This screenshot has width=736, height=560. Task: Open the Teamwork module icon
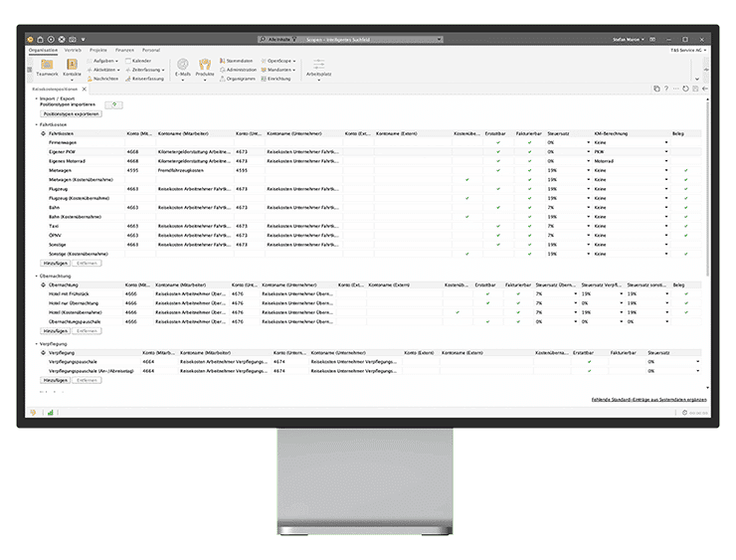[x=47, y=65]
